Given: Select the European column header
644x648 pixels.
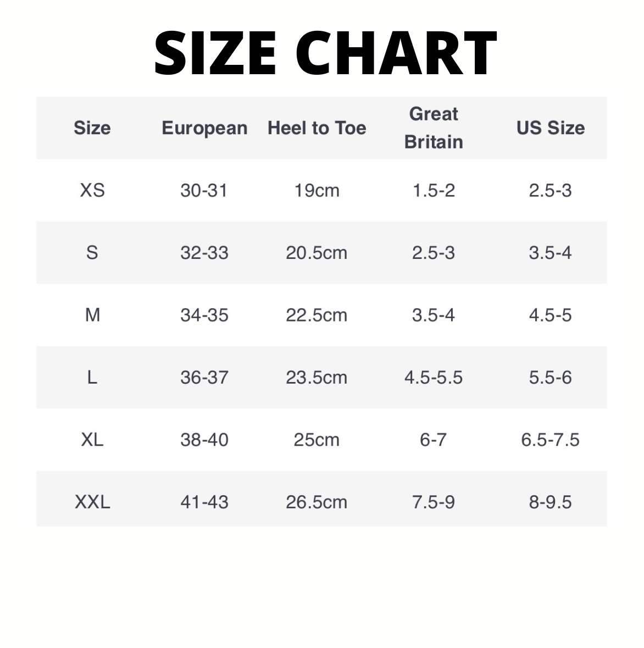Looking at the screenshot, I should click(204, 128).
